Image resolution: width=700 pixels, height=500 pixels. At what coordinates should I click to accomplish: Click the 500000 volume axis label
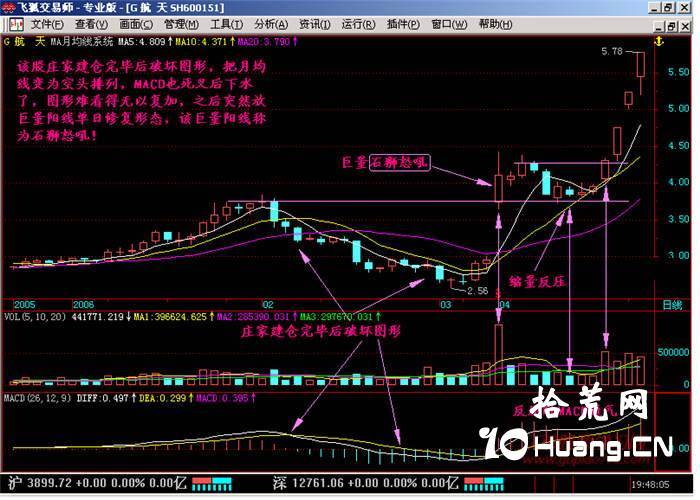[x=673, y=352]
